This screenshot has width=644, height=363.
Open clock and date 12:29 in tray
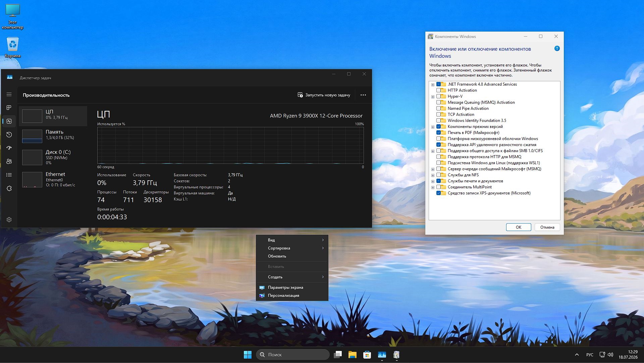628,355
